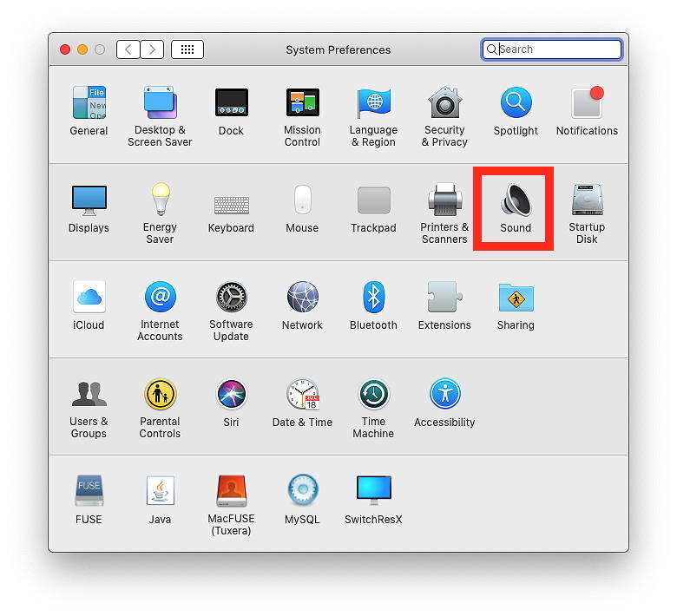
Task: Open the Java preference pane
Action: coord(160,500)
